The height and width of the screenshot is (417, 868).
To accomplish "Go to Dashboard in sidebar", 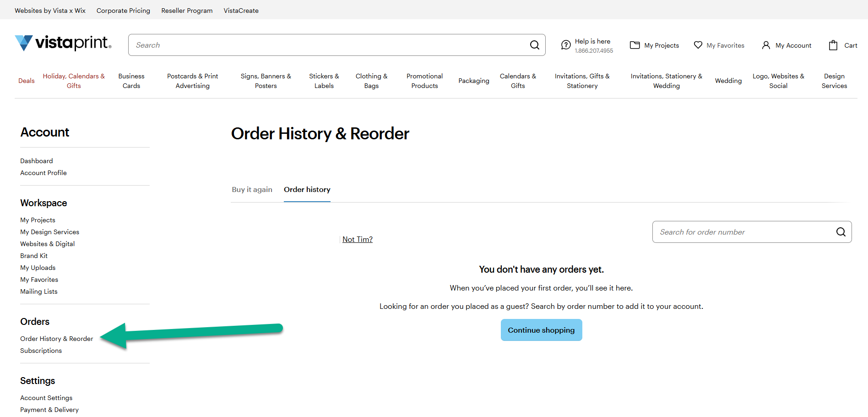I will tap(37, 161).
